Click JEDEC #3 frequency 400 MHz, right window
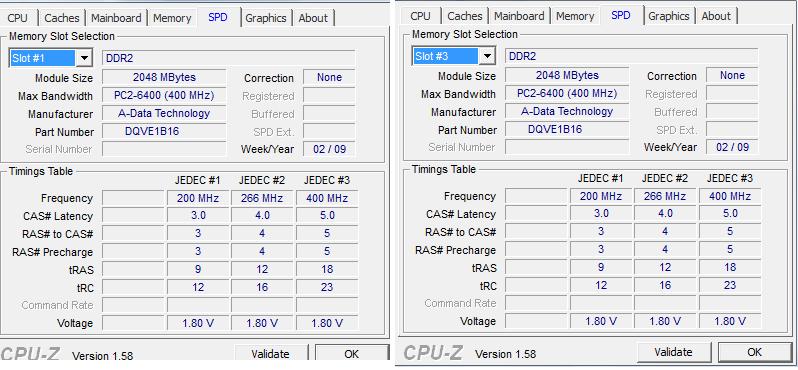The width and height of the screenshot is (798, 370). [x=730, y=196]
